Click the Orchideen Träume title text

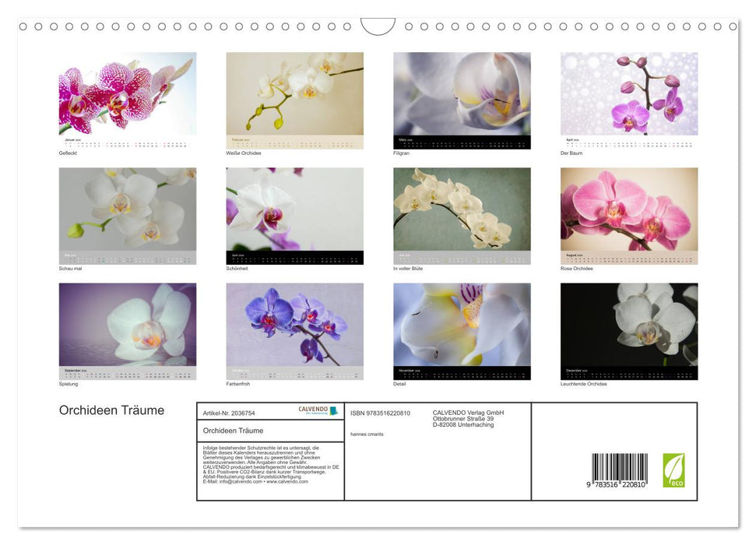pos(111,410)
